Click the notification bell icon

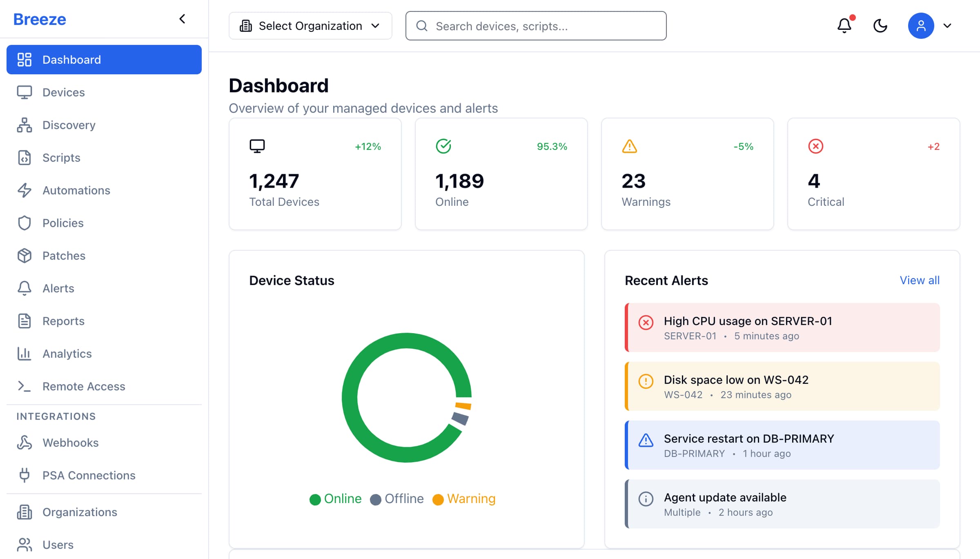(x=844, y=26)
